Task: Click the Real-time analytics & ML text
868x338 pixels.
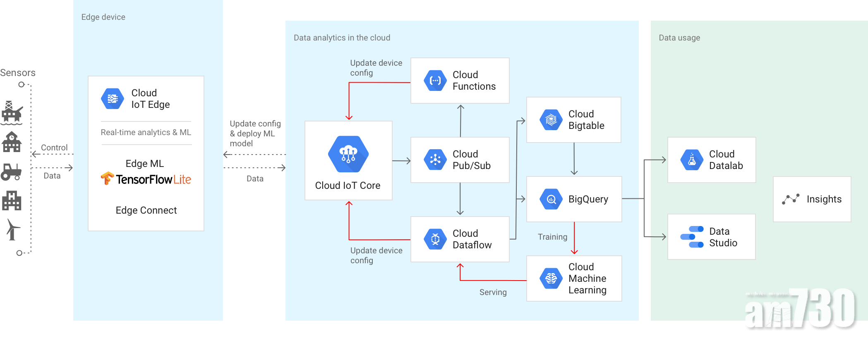Action: pos(146,133)
